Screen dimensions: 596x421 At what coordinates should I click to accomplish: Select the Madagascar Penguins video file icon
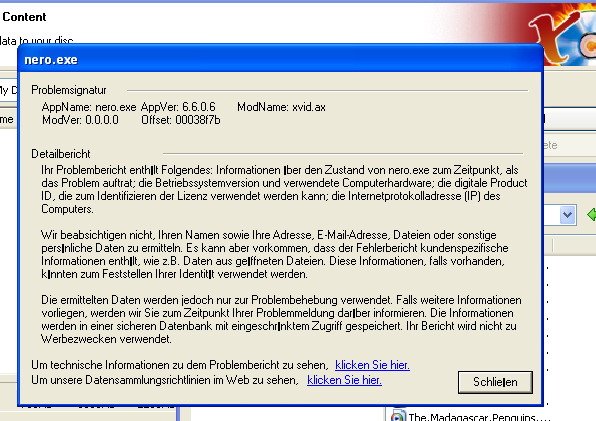point(398,416)
